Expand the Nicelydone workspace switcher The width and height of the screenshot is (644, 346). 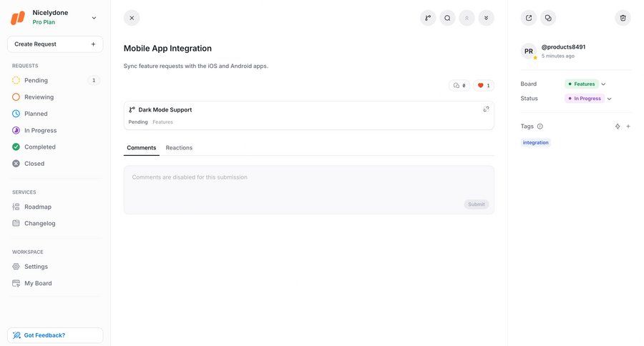tap(94, 18)
